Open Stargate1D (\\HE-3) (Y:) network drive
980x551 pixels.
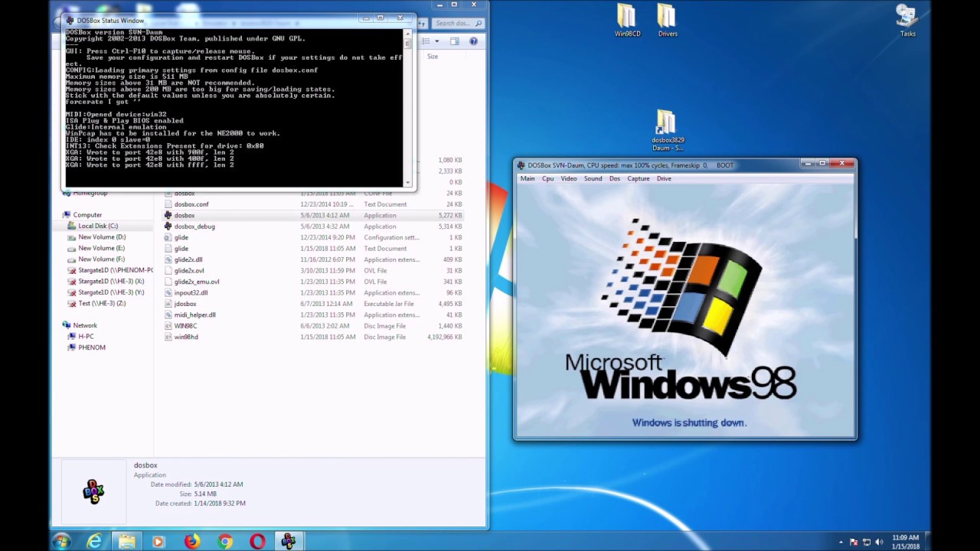click(x=110, y=292)
